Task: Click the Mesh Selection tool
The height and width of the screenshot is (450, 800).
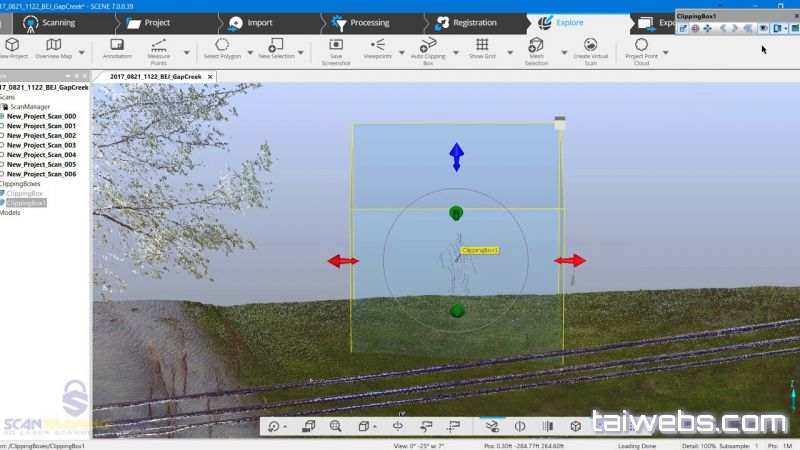Action: [536, 45]
